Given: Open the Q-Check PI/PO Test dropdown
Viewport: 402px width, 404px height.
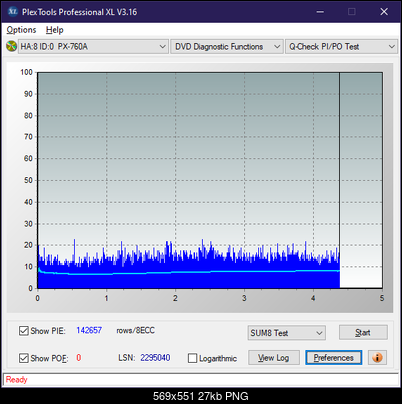Looking at the screenshot, I should [x=341, y=47].
